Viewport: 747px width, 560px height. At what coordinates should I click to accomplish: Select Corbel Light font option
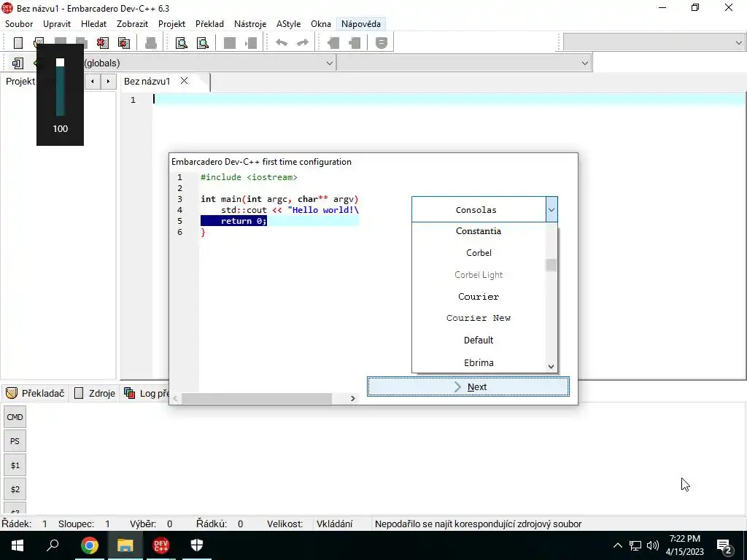479,275
